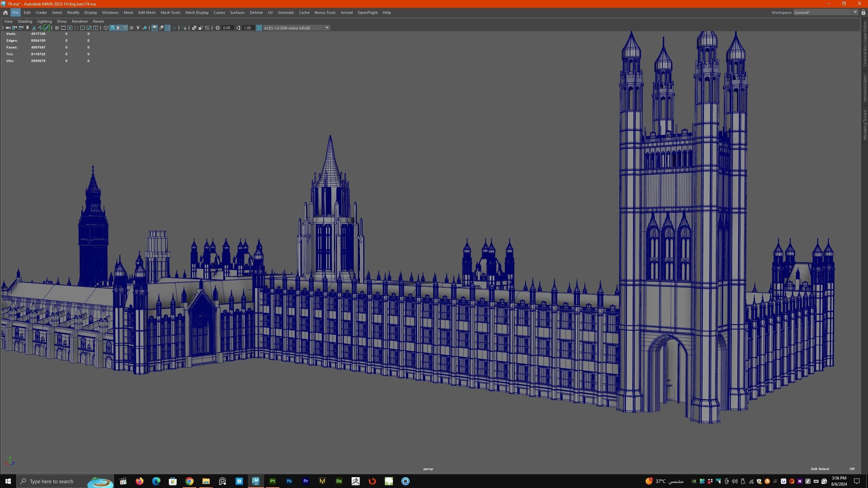The width and height of the screenshot is (868, 488).
Task: Open the UV menu
Action: coord(270,13)
